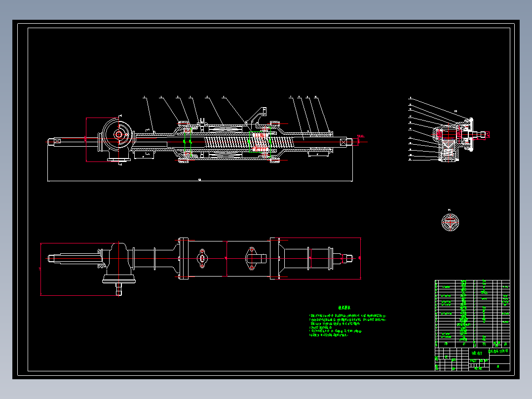Click the overall length dimension line
The image size is (532, 399).
click(200, 181)
